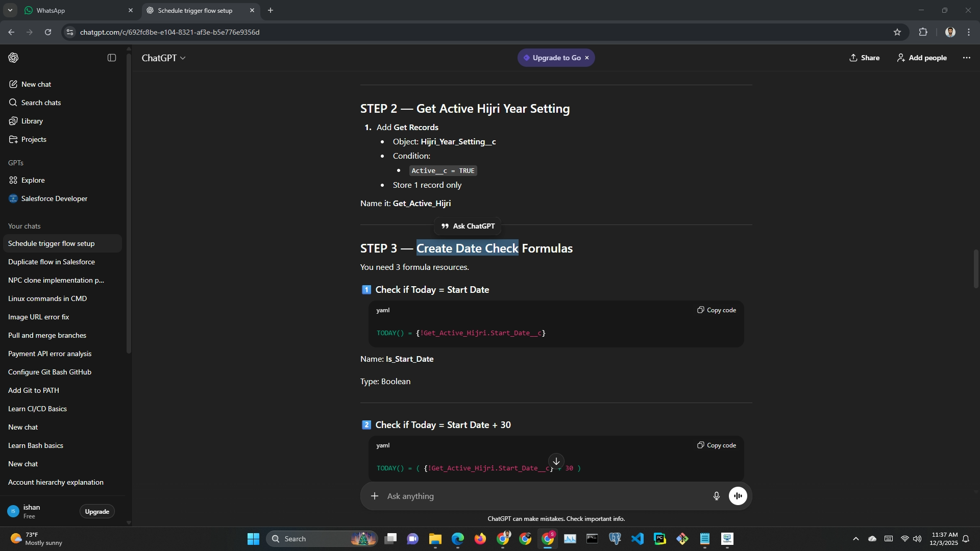The height and width of the screenshot is (551, 980).
Task: Click scroll-to-bottom arrow button
Action: click(556, 461)
